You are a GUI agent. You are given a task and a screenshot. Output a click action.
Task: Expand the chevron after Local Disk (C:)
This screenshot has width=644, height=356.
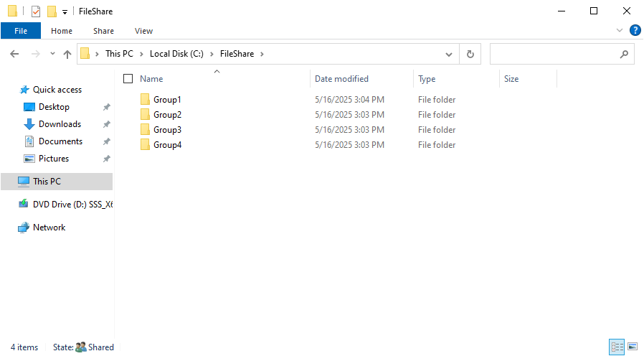[212, 54]
